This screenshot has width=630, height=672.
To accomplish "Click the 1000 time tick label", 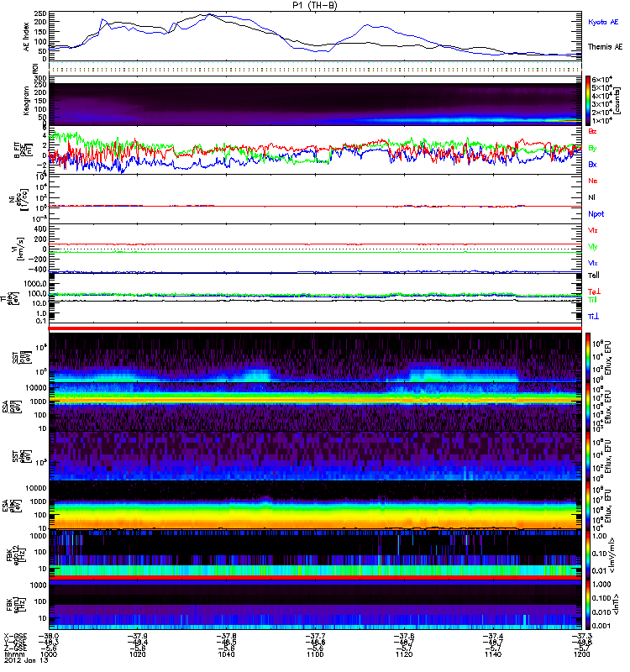I will 49,654.
